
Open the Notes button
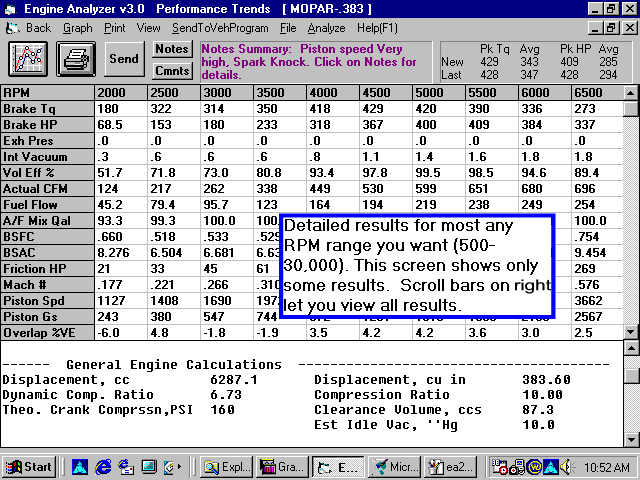pyautogui.click(x=172, y=49)
